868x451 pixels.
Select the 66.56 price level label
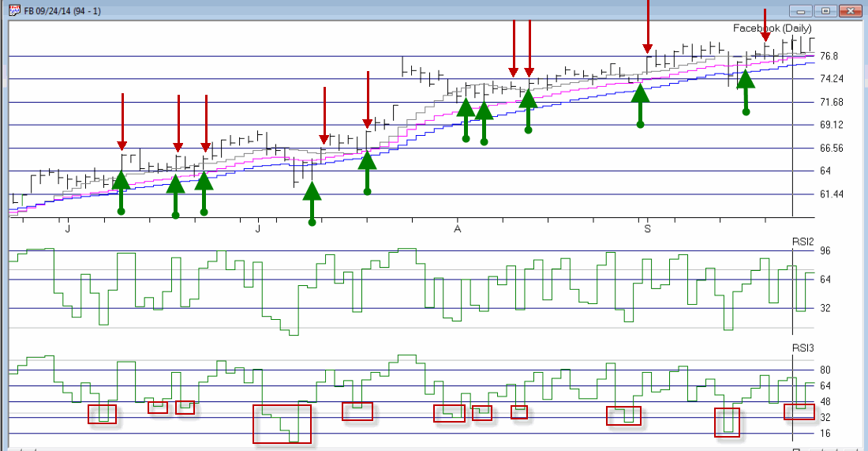pos(832,148)
